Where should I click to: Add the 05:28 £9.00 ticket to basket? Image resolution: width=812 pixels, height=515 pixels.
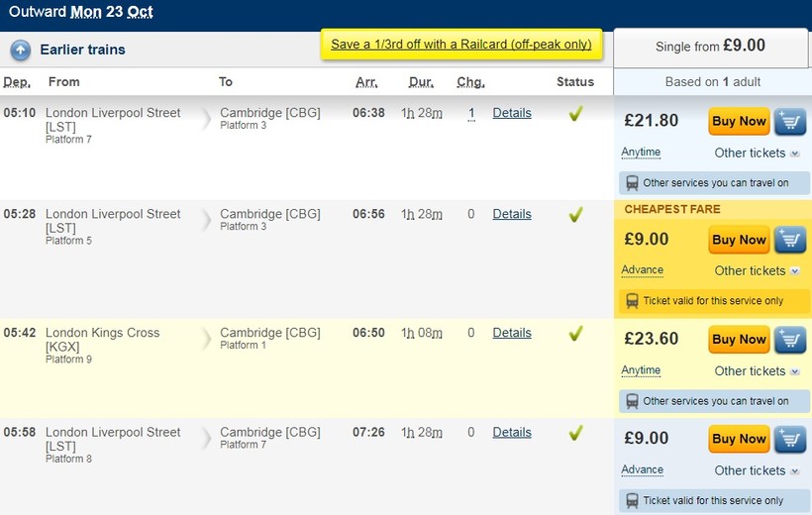[x=789, y=240]
